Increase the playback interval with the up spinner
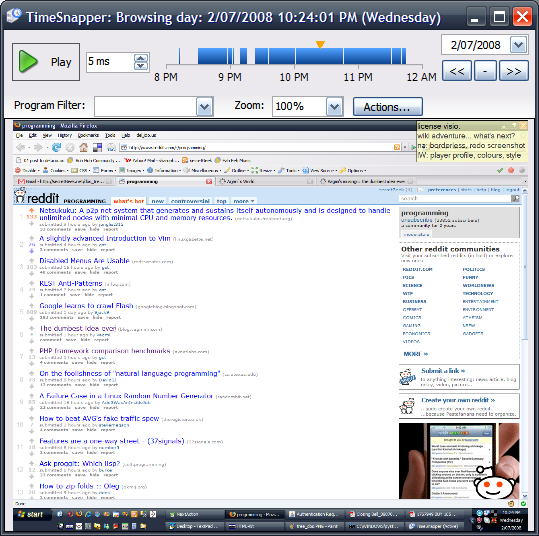Image resolution: width=539 pixels, height=536 pixels. pos(141,58)
